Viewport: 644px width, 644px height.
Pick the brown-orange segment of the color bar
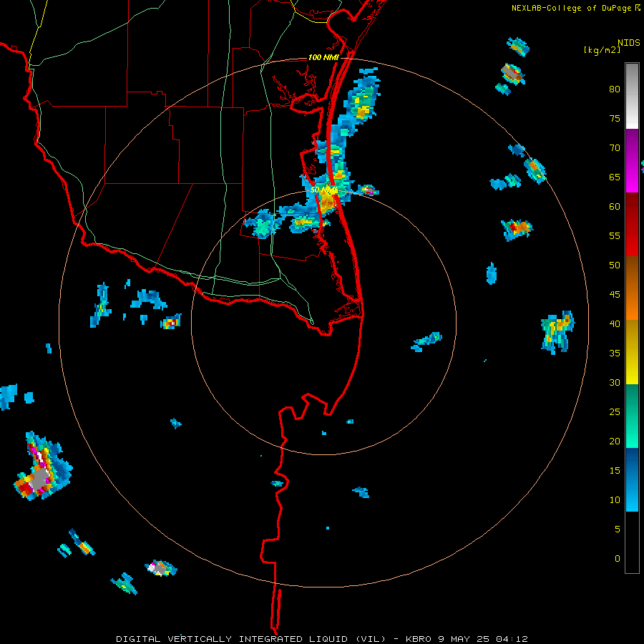tap(632, 288)
